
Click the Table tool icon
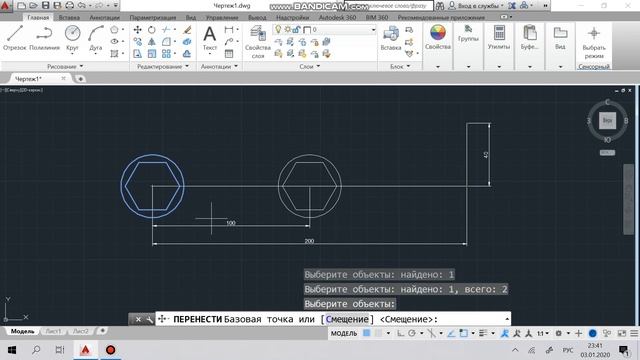click(229, 53)
